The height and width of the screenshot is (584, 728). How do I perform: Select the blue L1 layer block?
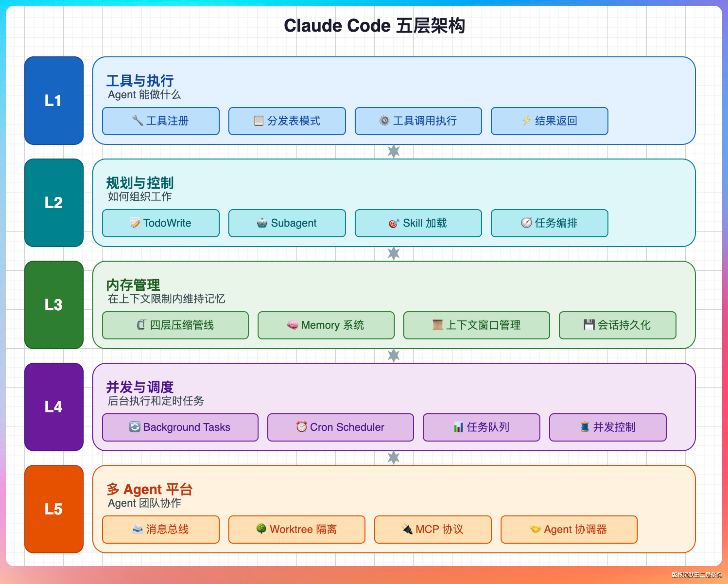(x=54, y=101)
